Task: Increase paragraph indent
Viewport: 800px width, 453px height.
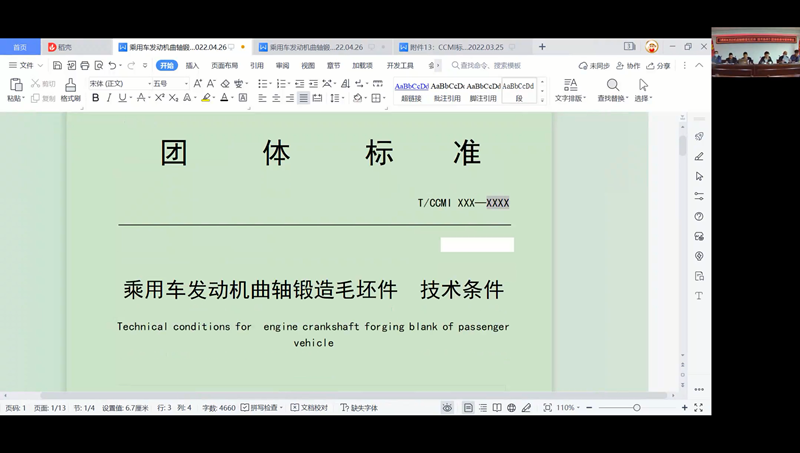Action: 313,83
